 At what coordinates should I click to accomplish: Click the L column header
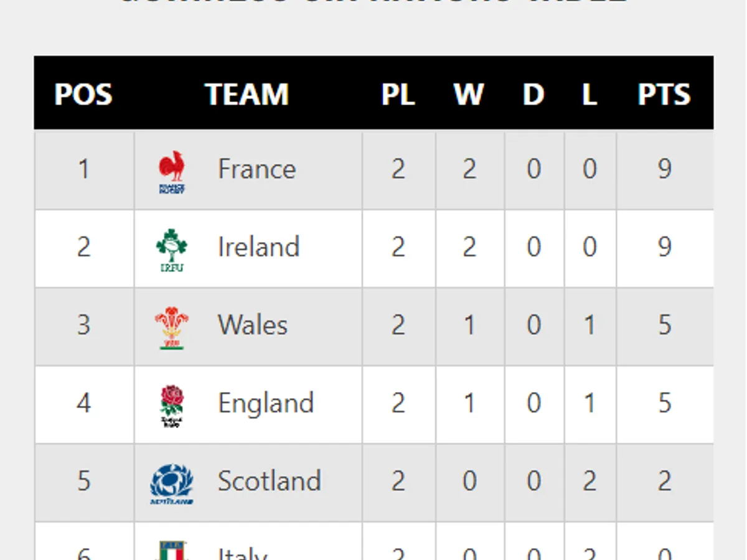590,95
